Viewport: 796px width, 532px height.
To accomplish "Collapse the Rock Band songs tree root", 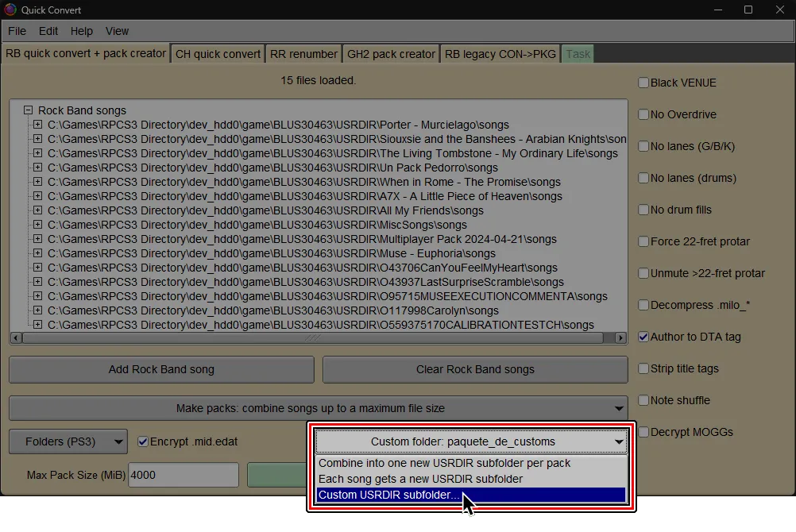I will tap(28, 110).
